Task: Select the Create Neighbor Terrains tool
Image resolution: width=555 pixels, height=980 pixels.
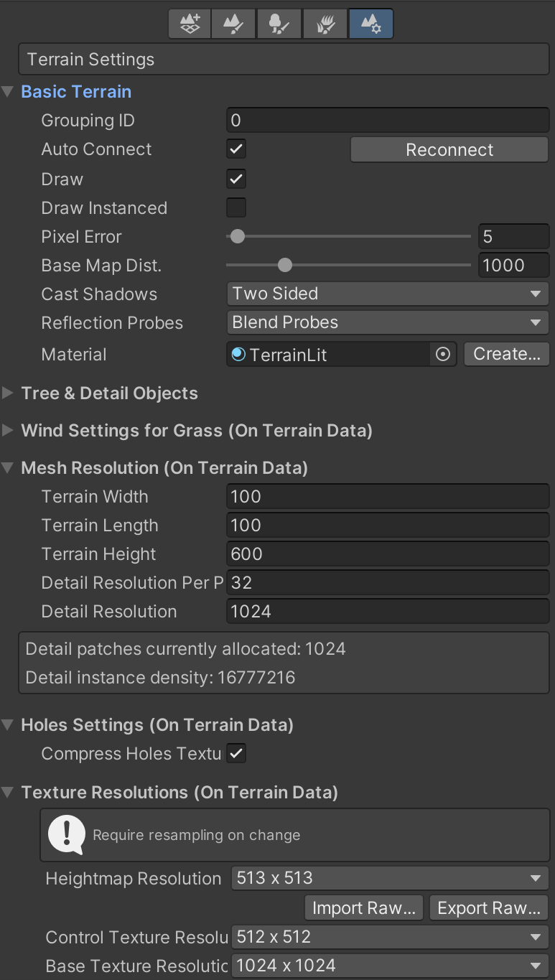Action: point(189,23)
